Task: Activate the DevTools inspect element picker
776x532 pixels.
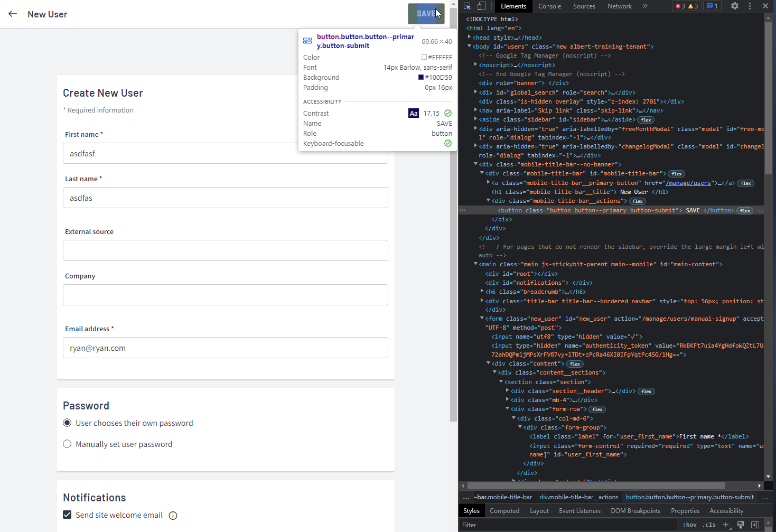Action: click(x=467, y=6)
